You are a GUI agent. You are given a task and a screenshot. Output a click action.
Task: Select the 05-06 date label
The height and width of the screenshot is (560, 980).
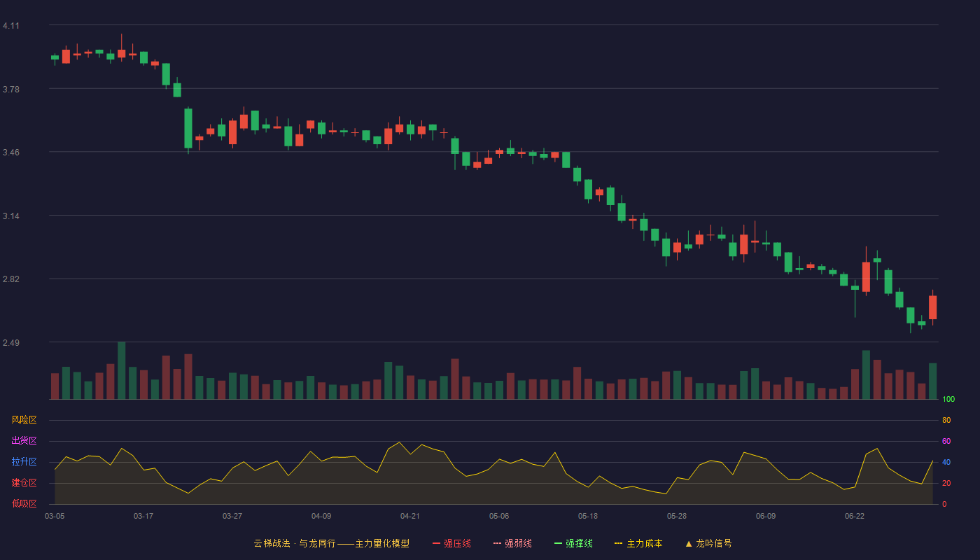click(x=499, y=516)
